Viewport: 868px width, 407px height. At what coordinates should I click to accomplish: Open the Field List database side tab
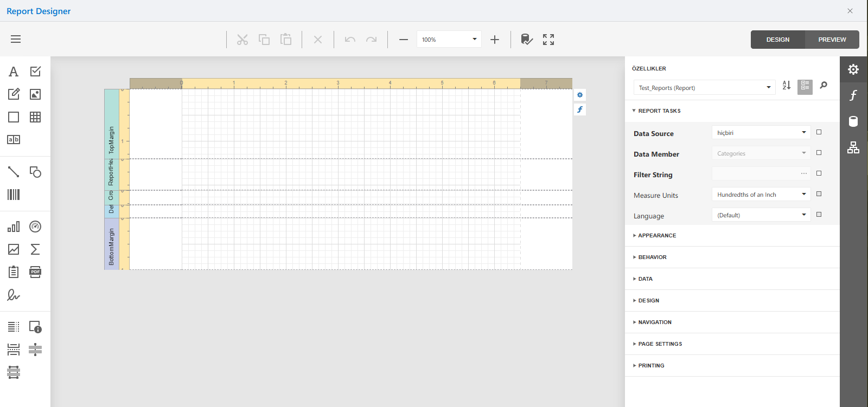pyautogui.click(x=853, y=121)
